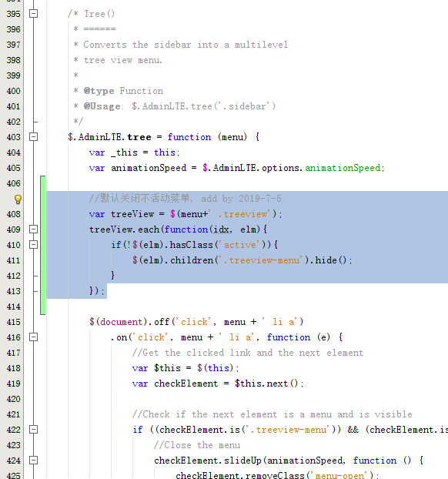The height and width of the screenshot is (479, 448).
Task: Click the checkElement variable declaration on line 419
Action: (186, 384)
